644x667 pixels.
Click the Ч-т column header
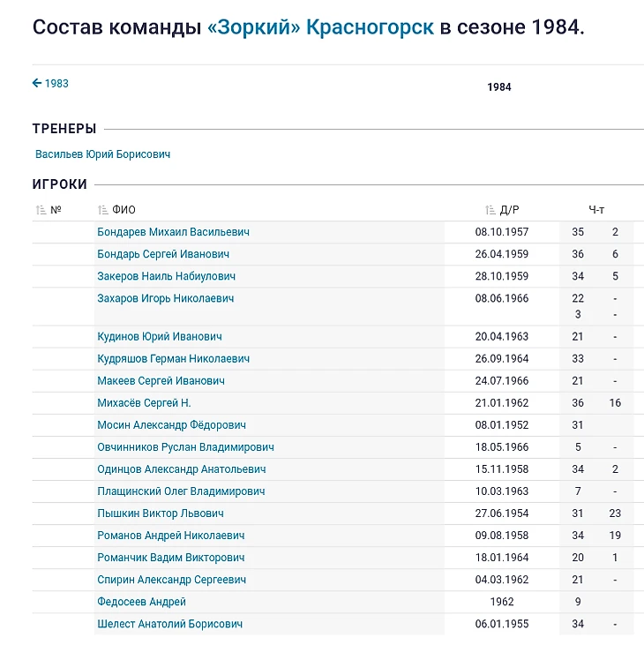click(x=596, y=210)
